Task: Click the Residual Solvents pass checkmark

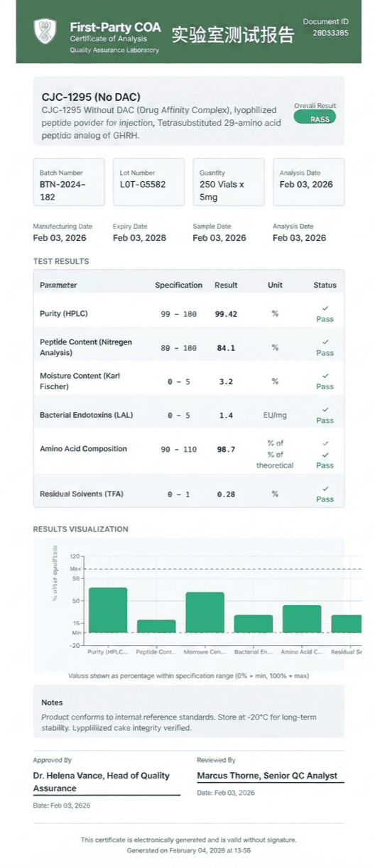Action: [x=325, y=488]
